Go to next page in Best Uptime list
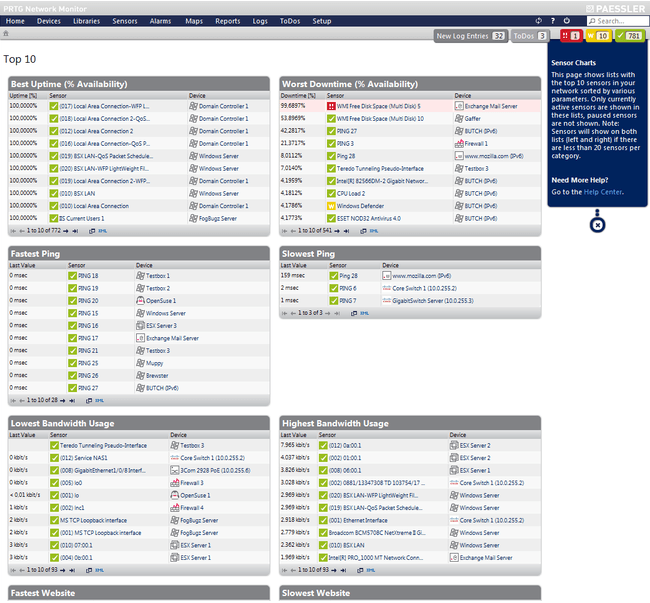Screen dimensions: 650x603 [x=65, y=231]
